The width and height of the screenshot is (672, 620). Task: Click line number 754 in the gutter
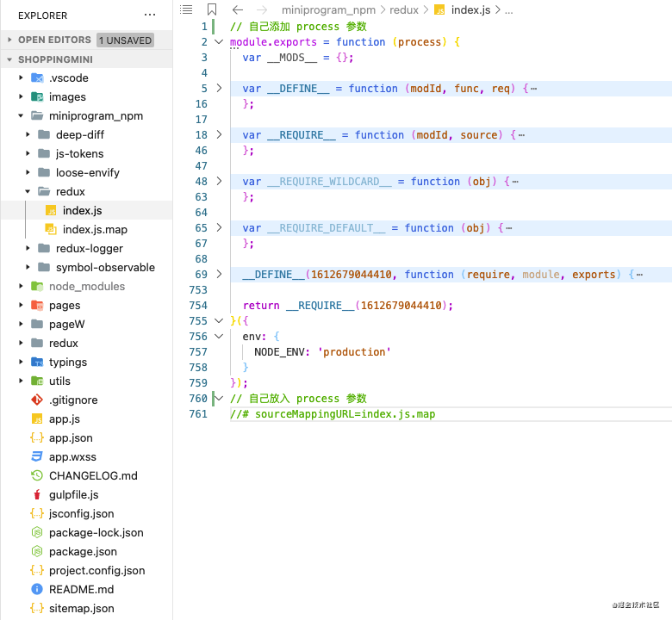tap(198, 306)
